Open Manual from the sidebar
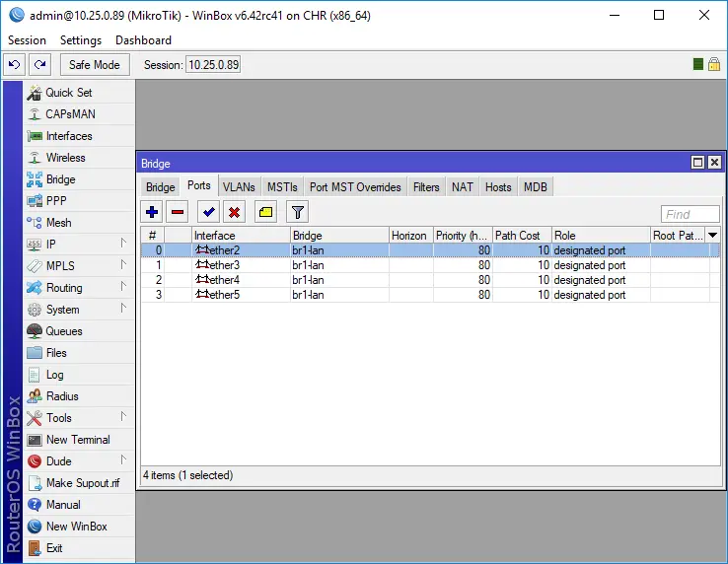Viewport: 728px width, 564px height. pos(79,505)
